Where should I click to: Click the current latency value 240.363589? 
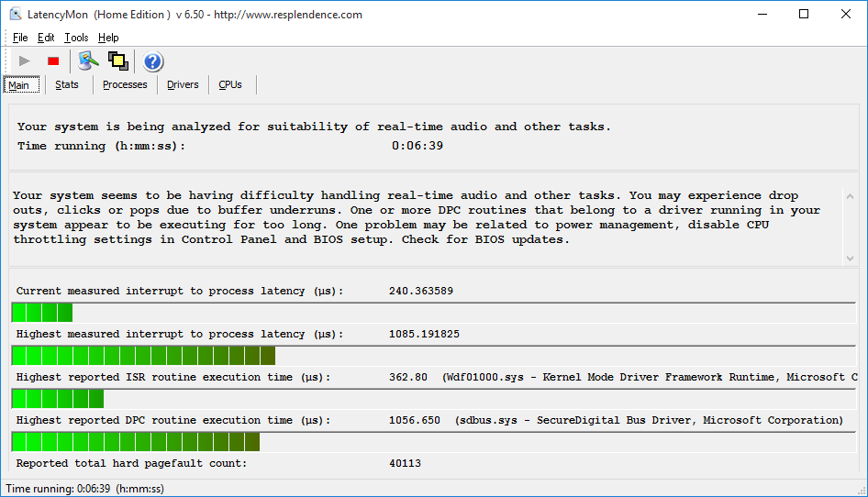pos(421,291)
